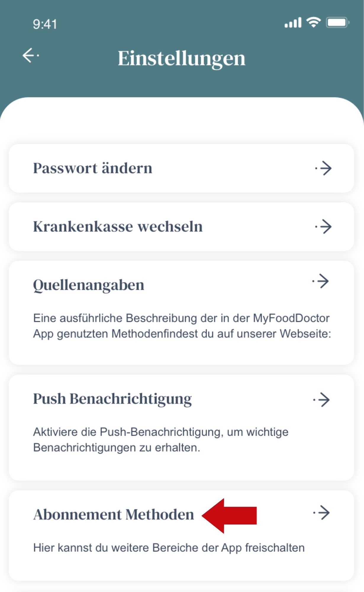Viewport: 364px width, 592px height.
Task: Tap the back arrow icon
Action: coord(30,55)
